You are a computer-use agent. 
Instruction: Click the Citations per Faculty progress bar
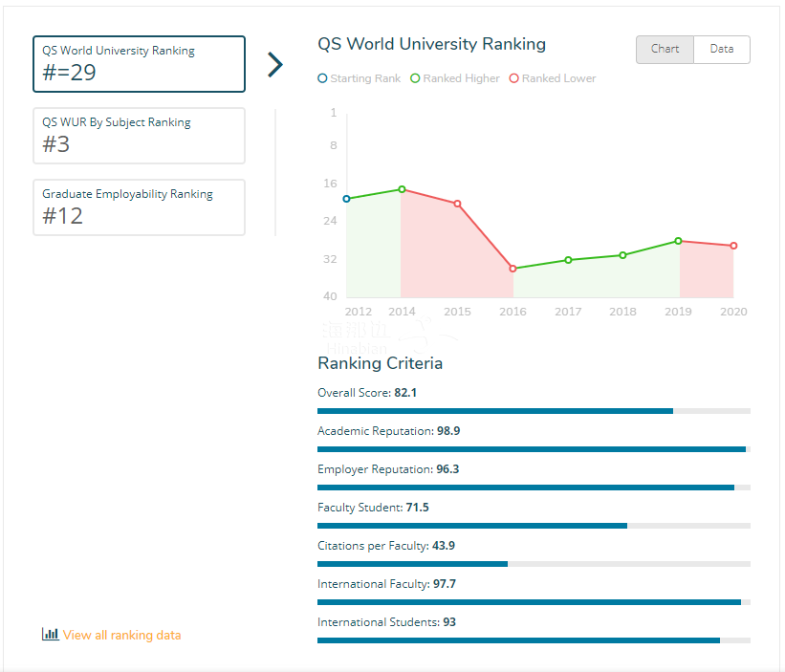534,564
